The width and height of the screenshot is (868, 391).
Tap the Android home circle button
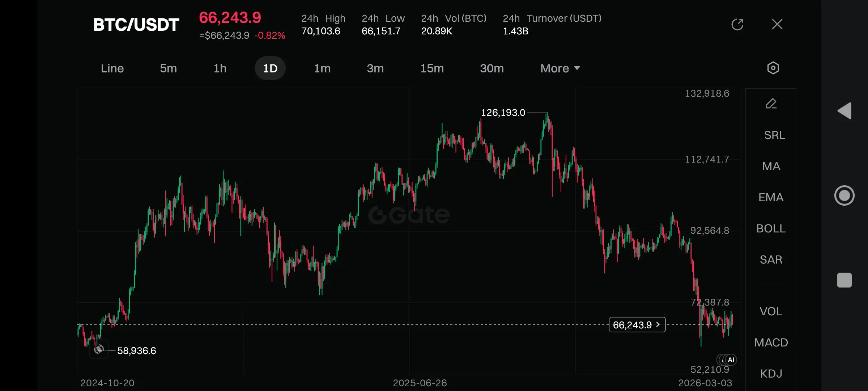coord(844,195)
